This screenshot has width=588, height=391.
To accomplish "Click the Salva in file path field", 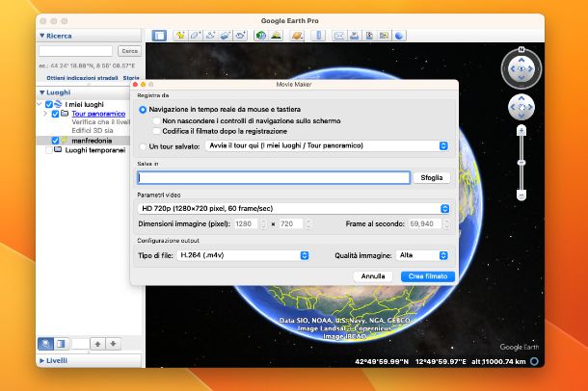I will 274,178.
